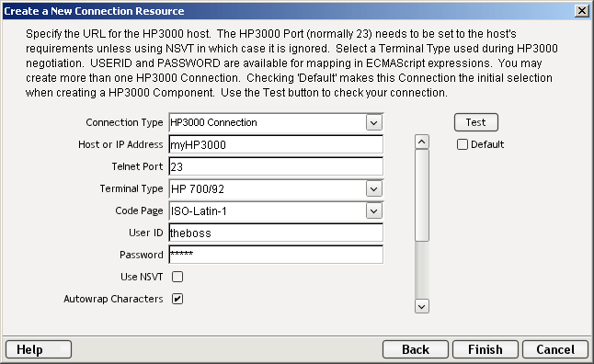Click Finish to create the connection

pyautogui.click(x=485, y=349)
